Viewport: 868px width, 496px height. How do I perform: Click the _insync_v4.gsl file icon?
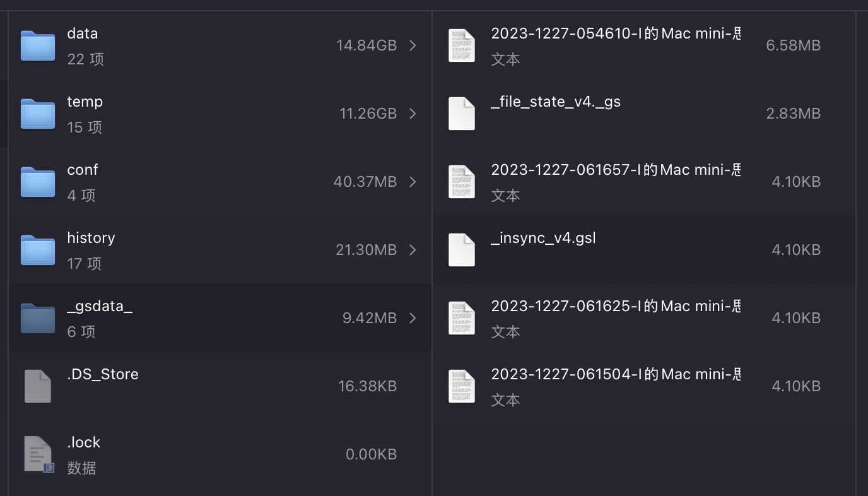[x=461, y=250]
